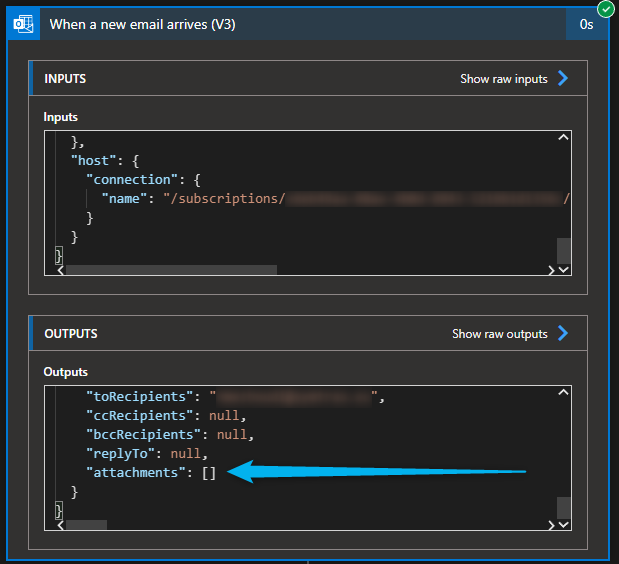Click the "toRecipients" key in the Outputs JSON
Screen dimensions: 619x564
(x=140, y=397)
